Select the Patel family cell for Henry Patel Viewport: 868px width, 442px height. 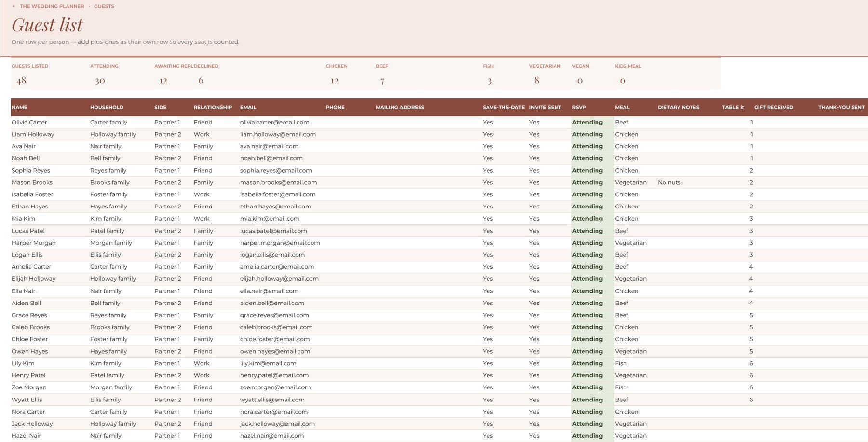point(107,375)
